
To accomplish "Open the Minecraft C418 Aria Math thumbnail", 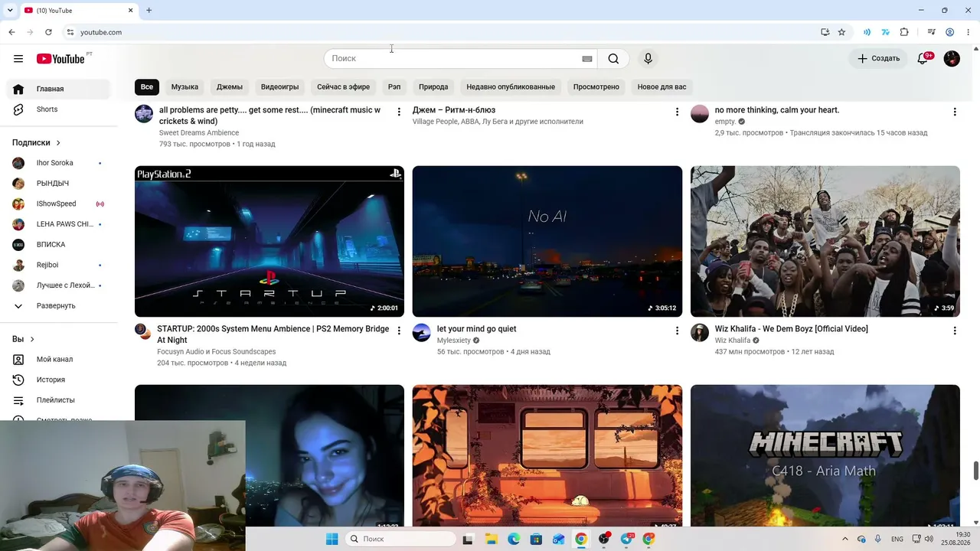I will click(x=825, y=456).
